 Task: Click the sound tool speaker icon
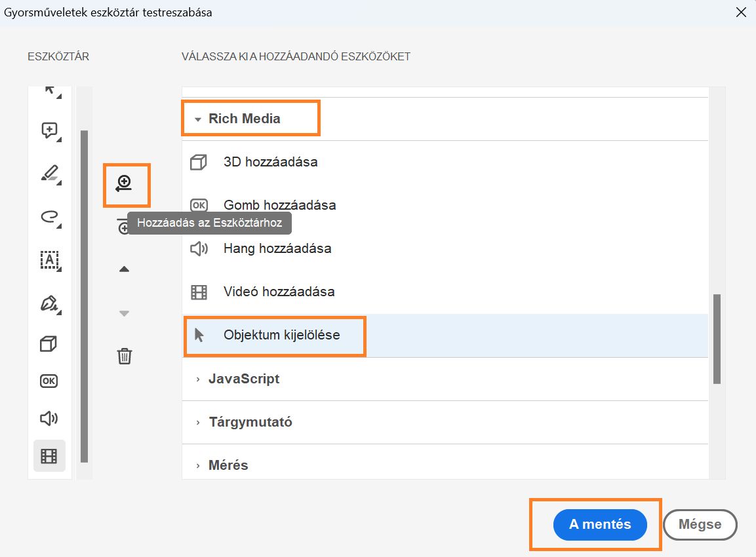[x=49, y=417]
